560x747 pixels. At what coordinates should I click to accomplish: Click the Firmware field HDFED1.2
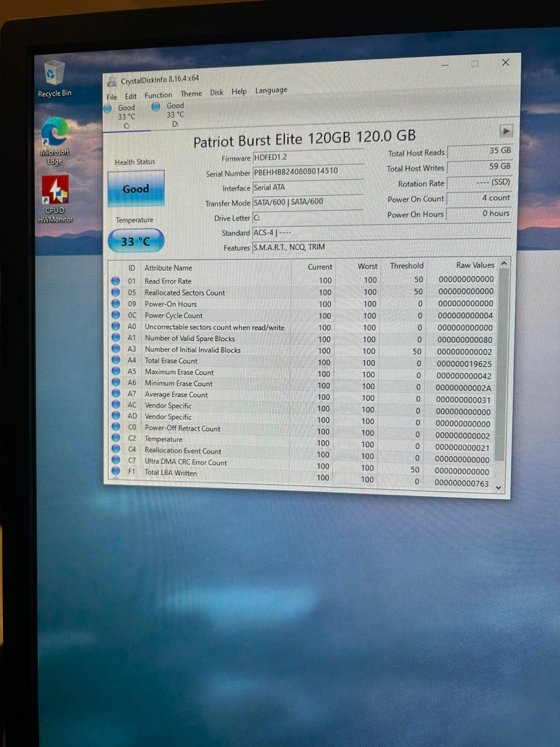point(308,157)
